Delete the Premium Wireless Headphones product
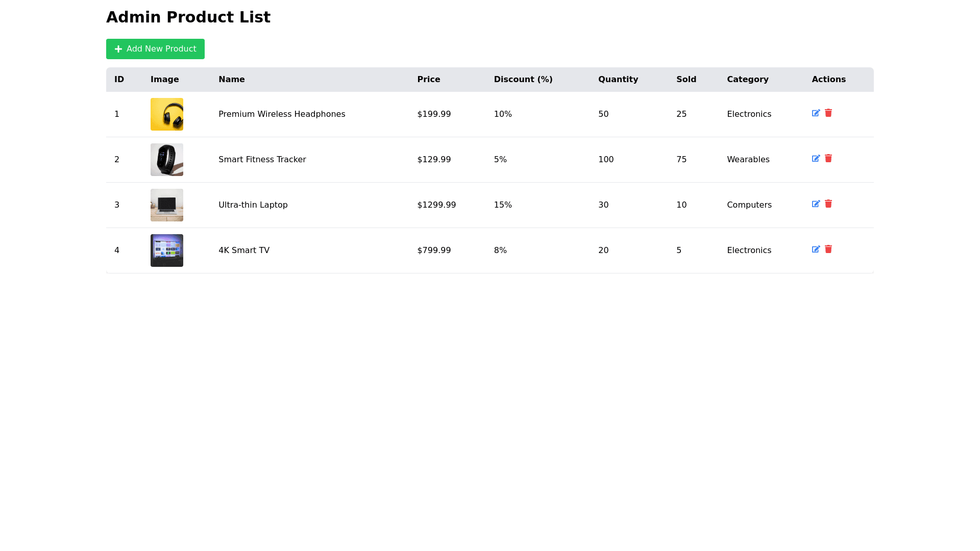 pyautogui.click(x=828, y=113)
